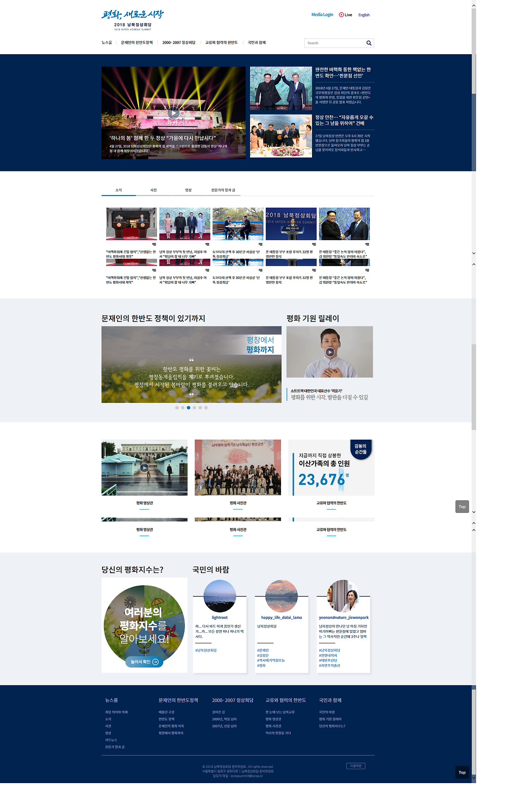Click the search magnifier icon
This screenshot has height=812, width=529.
tap(369, 43)
